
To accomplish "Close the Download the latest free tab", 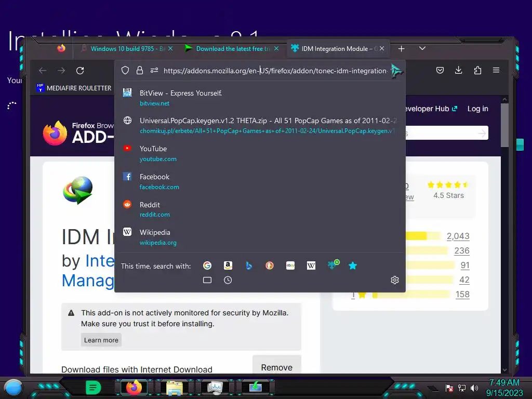I will pyautogui.click(x=276, y=49).
